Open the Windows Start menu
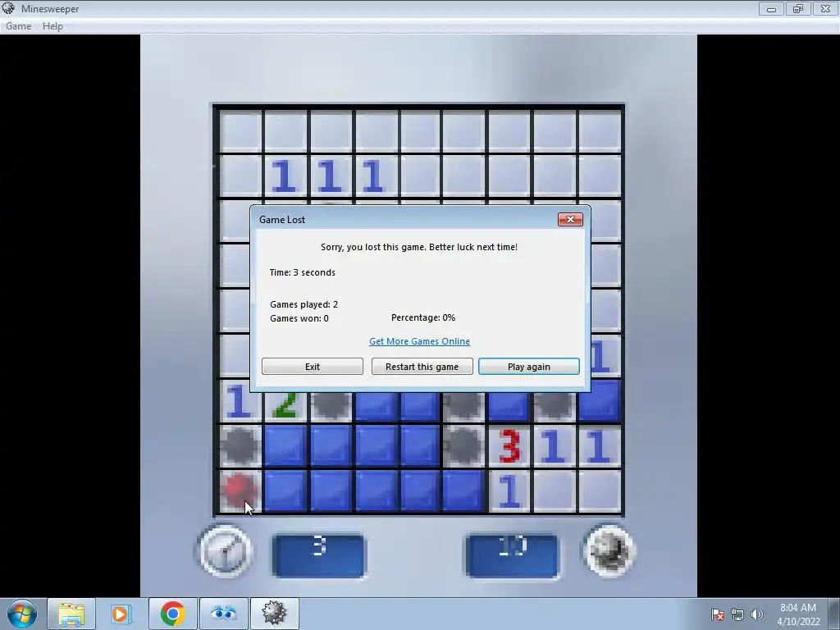This screenshot has width=840, height=630. [x=22, y=614]
